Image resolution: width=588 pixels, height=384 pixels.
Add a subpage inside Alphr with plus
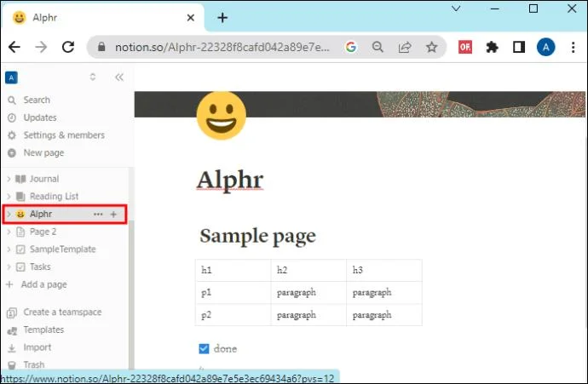click(113, 215)
